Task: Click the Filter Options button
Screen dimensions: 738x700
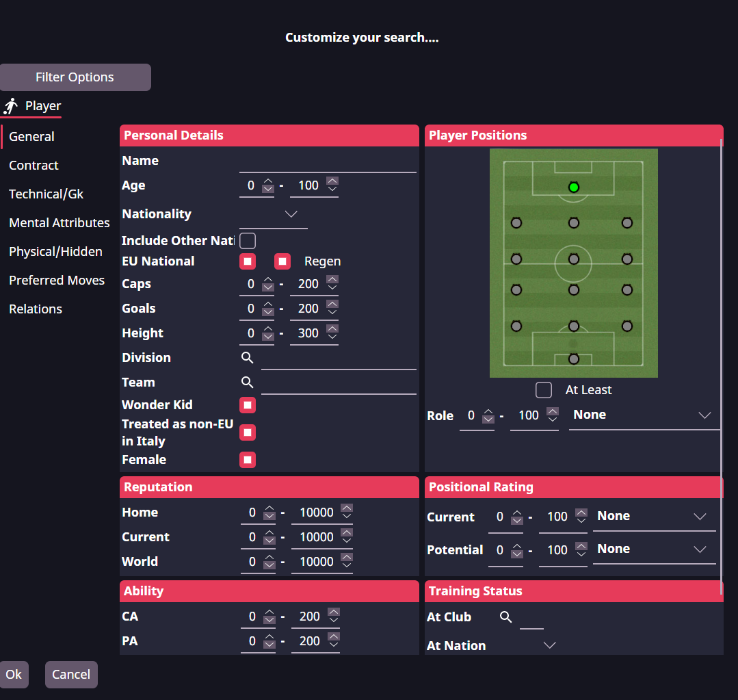Action: (75, 77)
